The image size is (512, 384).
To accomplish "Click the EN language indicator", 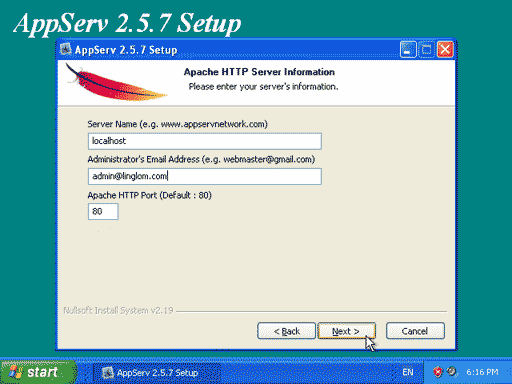I will click(408, 372).
